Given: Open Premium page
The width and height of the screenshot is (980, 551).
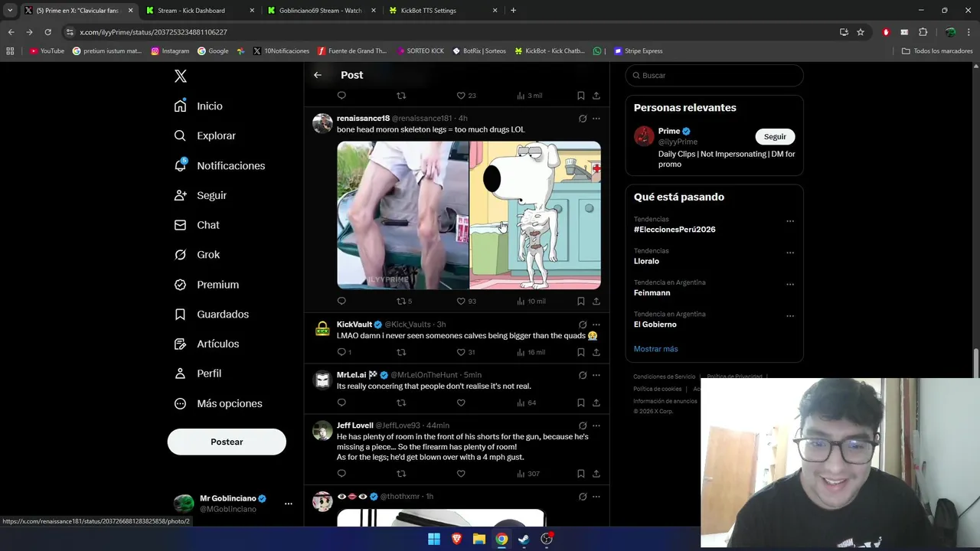Looking at the screenshot, I should click(x=207, y=285).
